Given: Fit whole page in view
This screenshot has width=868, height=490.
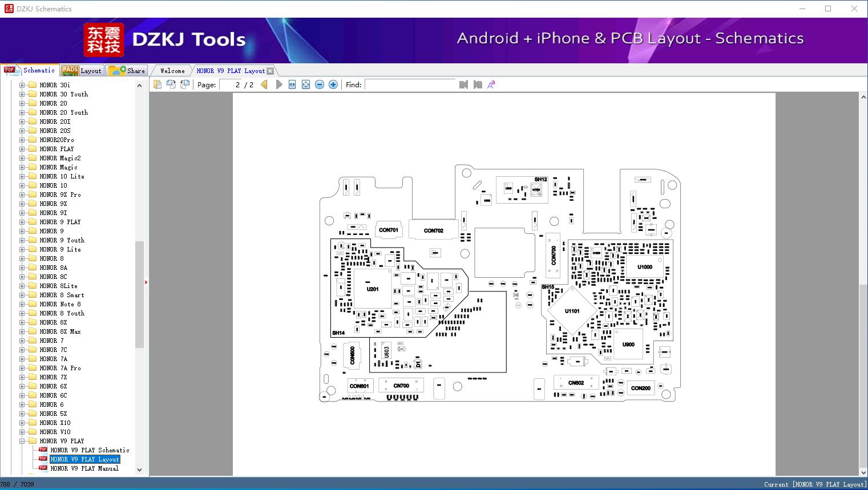Looking at the screenshot, I should tap(306, 84).
